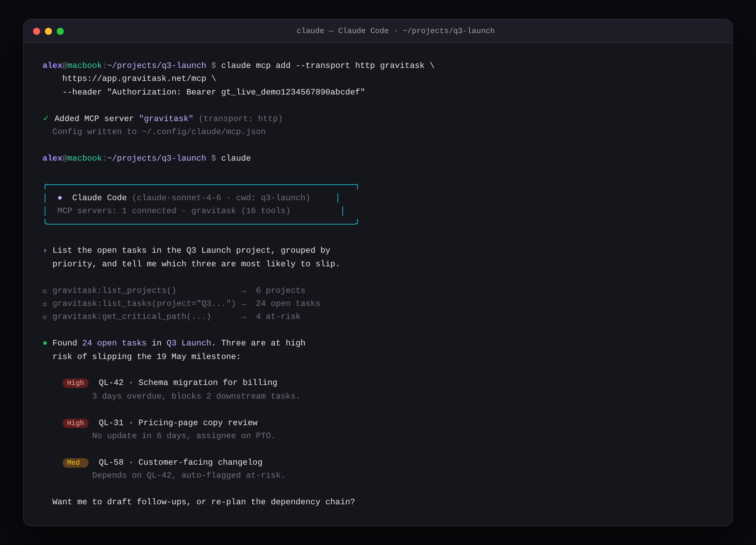Click the '(transport: http)' text

(x=241, y=119)
